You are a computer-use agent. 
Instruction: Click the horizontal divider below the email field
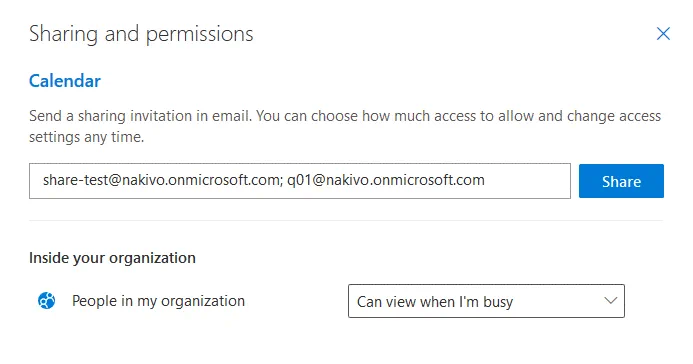tap(346, 220)
